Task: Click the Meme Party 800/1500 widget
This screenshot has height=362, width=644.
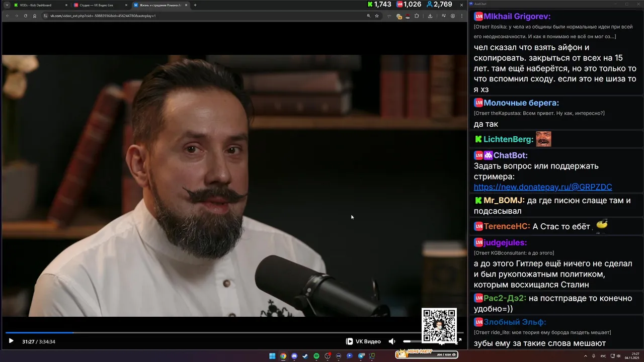Action: [x=426, y=354]
